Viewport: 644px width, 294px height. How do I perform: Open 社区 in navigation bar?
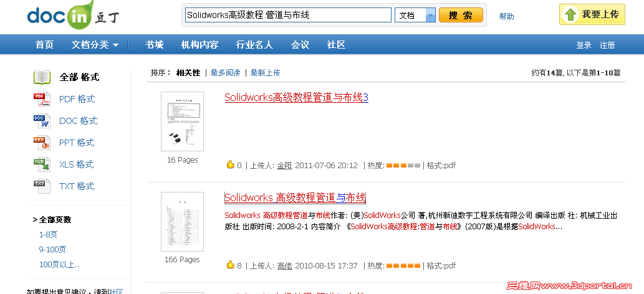tap(336, 45)
